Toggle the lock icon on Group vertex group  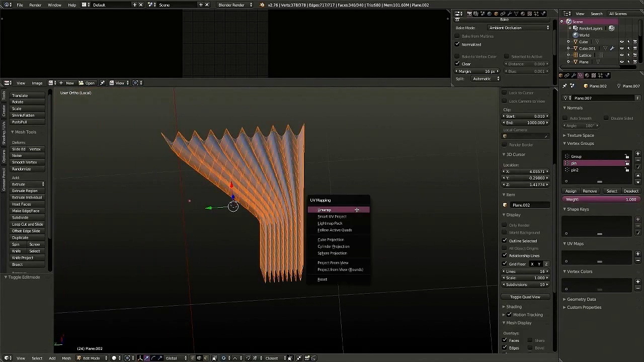(627, 156)
